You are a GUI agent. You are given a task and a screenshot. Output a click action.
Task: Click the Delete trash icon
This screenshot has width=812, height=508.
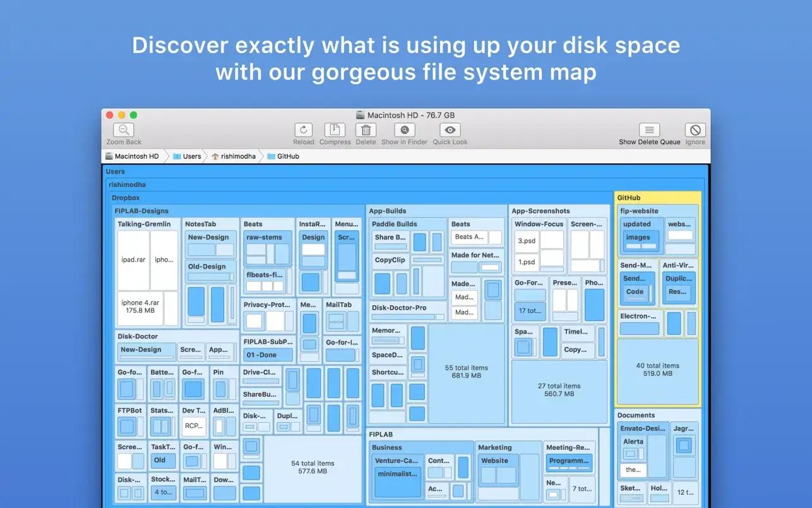(366, 130)
